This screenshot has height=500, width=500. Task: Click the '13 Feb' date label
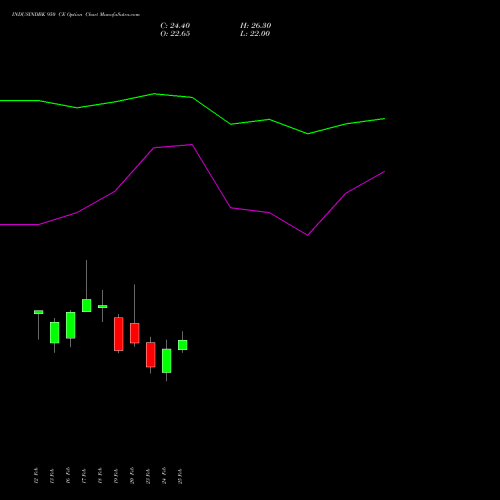[52, 476]
